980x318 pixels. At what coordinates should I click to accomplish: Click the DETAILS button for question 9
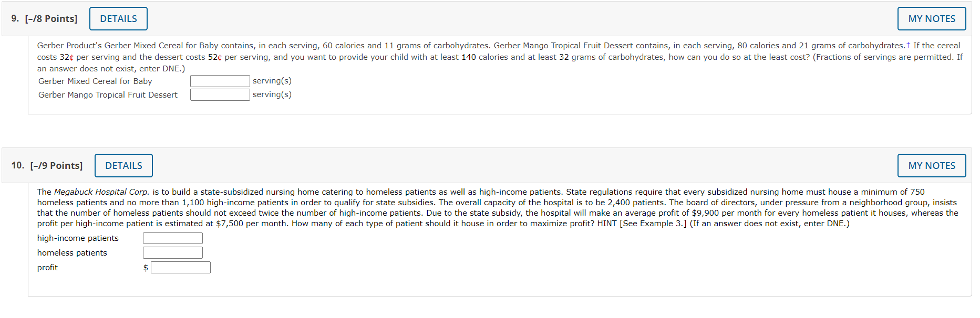(118, 18)
